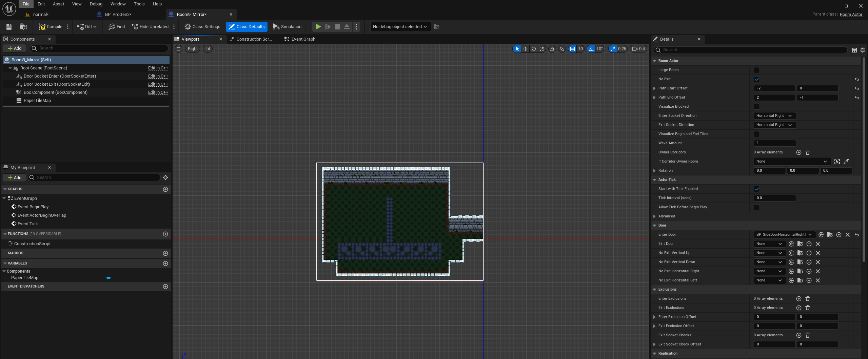Open the Asset menu
This screenshot has width=868, height=359.
[58, 4]
